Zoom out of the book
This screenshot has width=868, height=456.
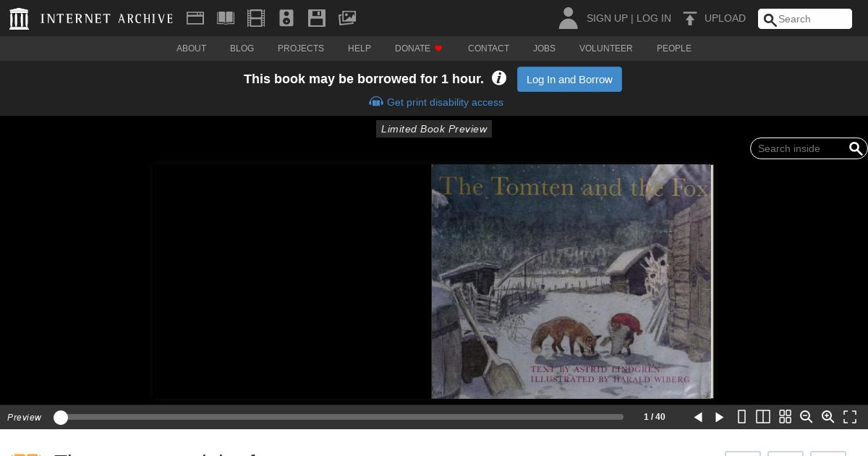[807, 417]
